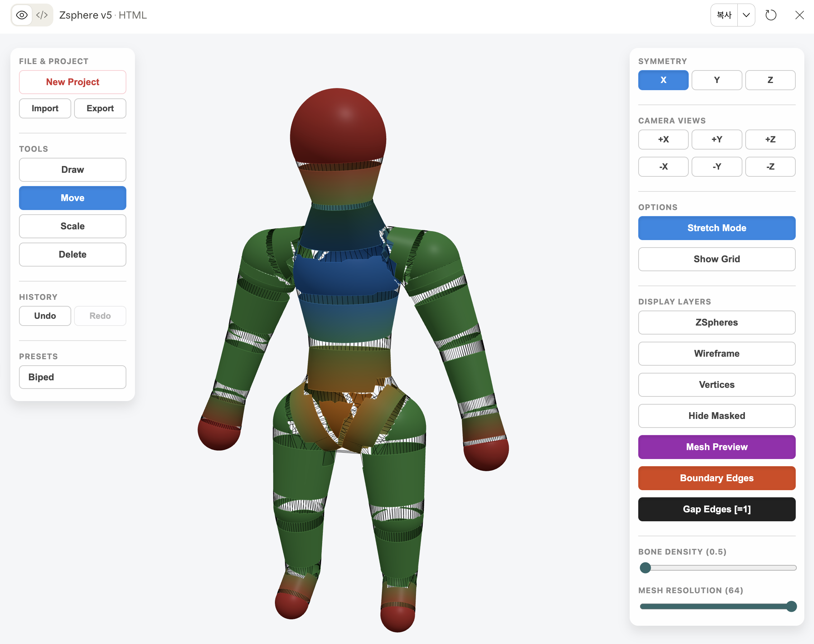The image size is (814, 644).
Task: Apply the Biped preset
Action: coord(72,377)
